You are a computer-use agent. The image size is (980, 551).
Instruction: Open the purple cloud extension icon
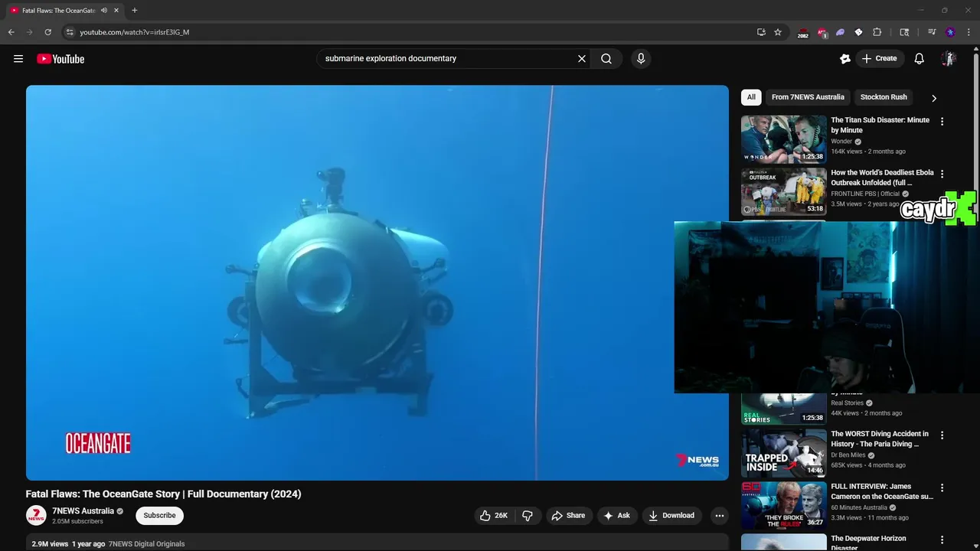coord(840,32)
